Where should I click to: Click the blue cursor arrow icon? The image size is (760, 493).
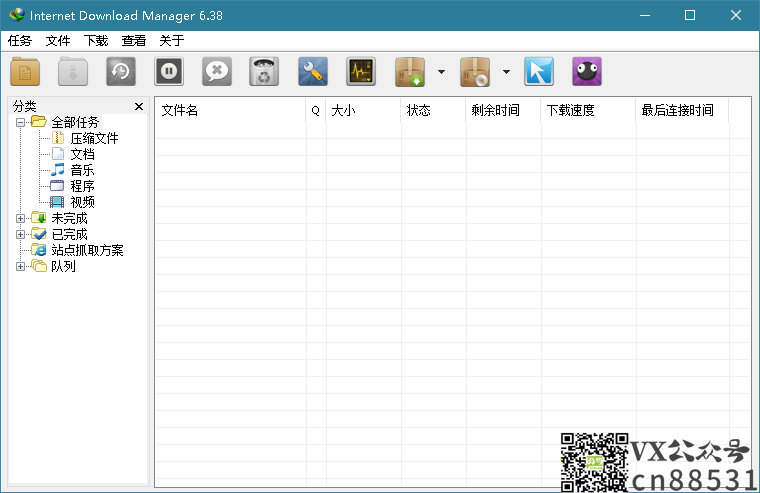pos(538,72)
